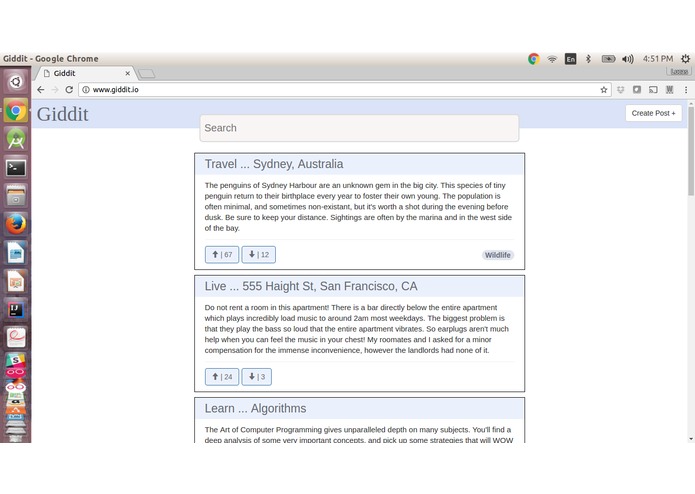Screen dimensions: 695x494
Task: Click into the Search field
Action: [359, 128]
